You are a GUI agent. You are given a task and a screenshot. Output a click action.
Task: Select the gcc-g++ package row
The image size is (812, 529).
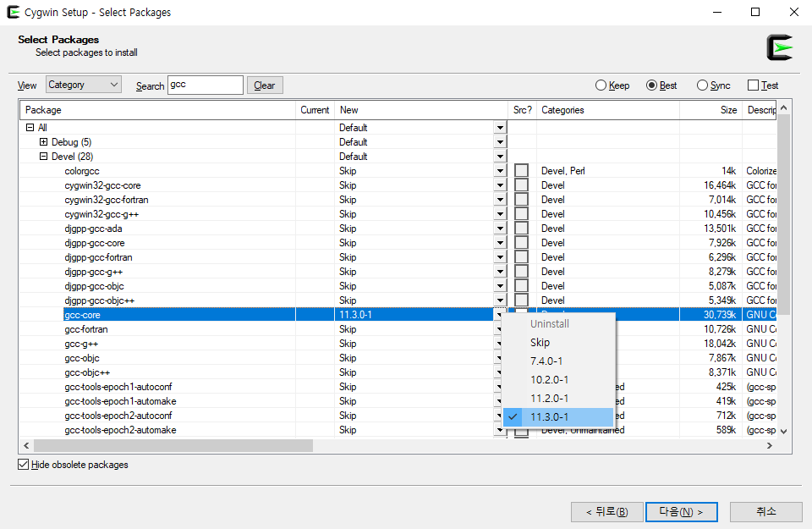(x=398, y=344)
